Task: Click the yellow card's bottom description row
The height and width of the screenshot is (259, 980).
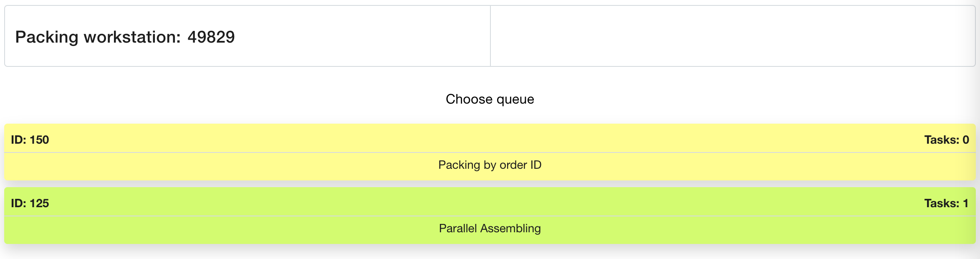Action: [x=250, y=167]
